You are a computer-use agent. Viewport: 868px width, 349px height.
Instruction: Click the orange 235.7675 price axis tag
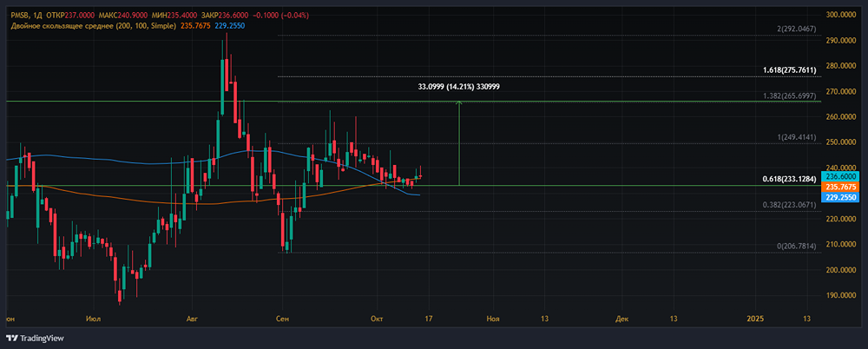pyautogui.click(x=841, y=188)
